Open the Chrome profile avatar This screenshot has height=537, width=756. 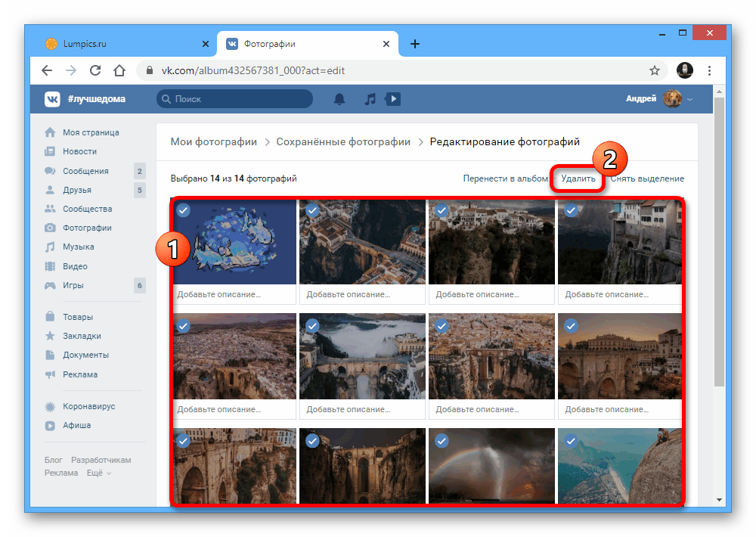pos(685,70)
